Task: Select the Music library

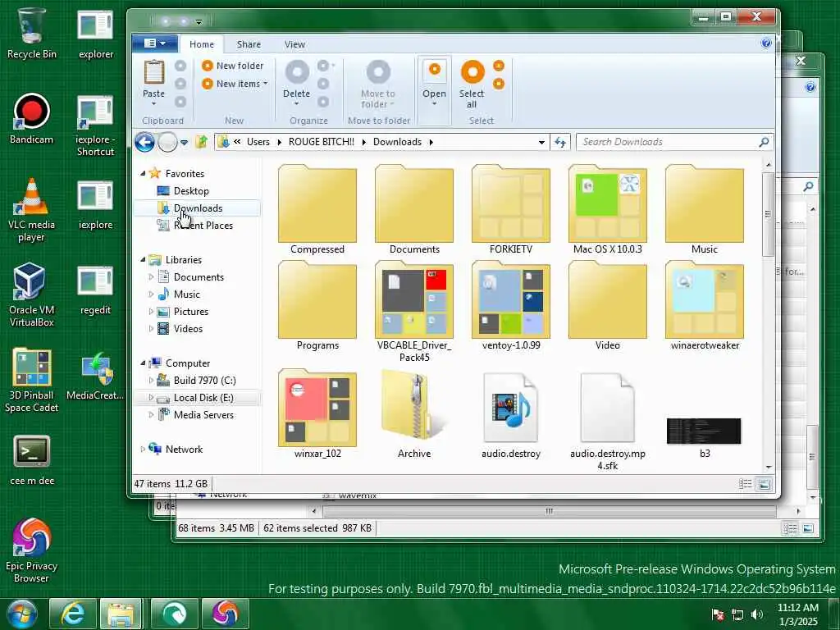Action: pyautogui.click(x=186, y=294)
